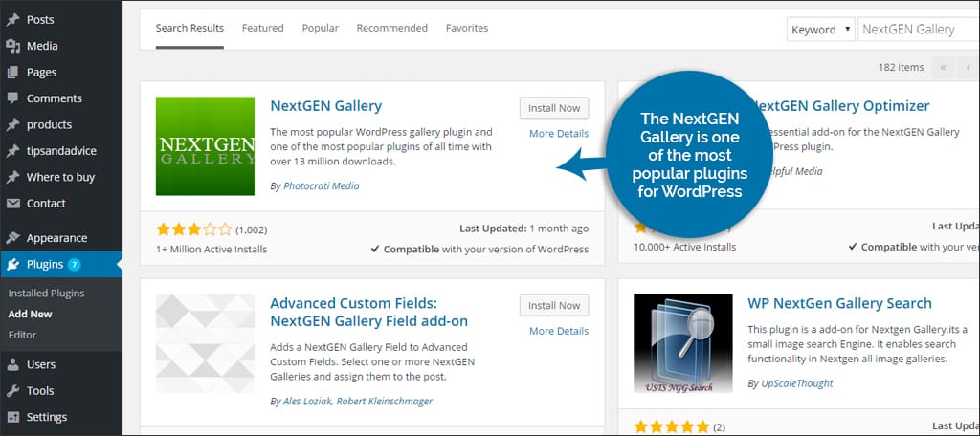
Task: Open Comments via its speech bubble icon
Action: coord(12,98)
